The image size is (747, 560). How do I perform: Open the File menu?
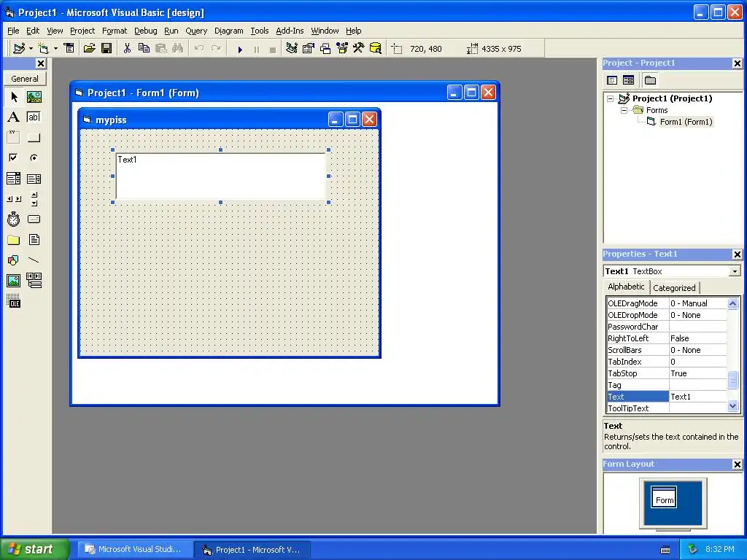(13, 31)
